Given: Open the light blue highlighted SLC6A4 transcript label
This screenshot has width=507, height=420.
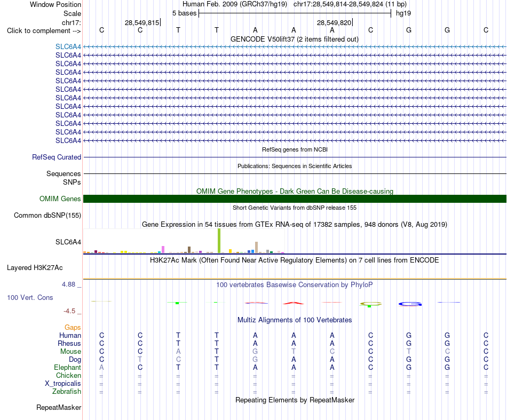Looking at the screenshot, I should [x=68, y=46].
